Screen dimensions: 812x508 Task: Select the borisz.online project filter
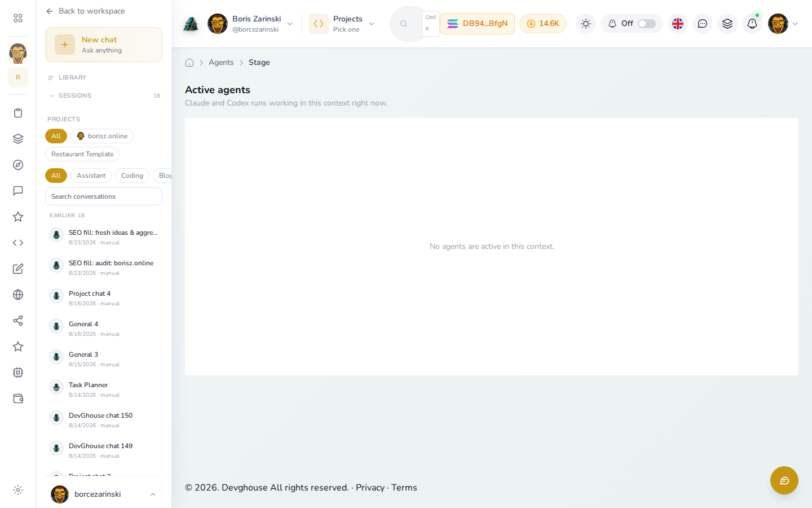point(102,136)
